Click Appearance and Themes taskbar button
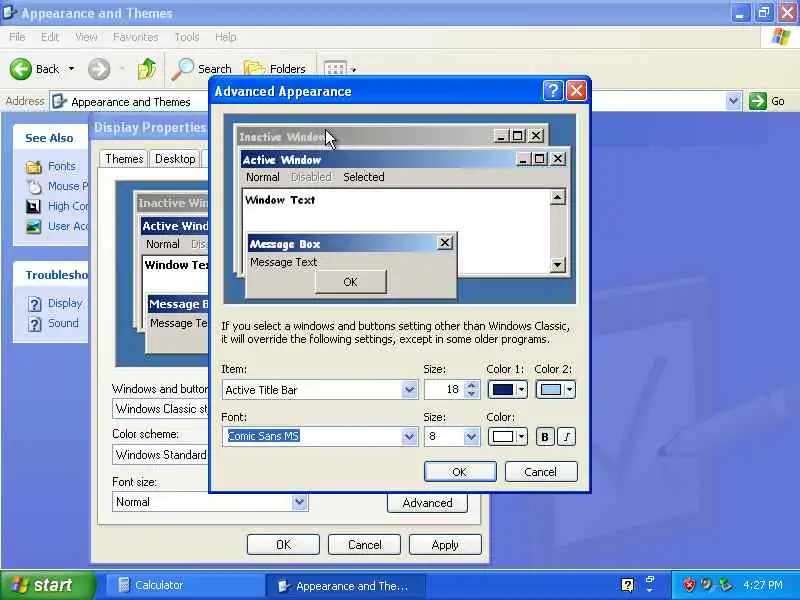The height and width of the screenshot is (600, 800). [x=346, y=586]
